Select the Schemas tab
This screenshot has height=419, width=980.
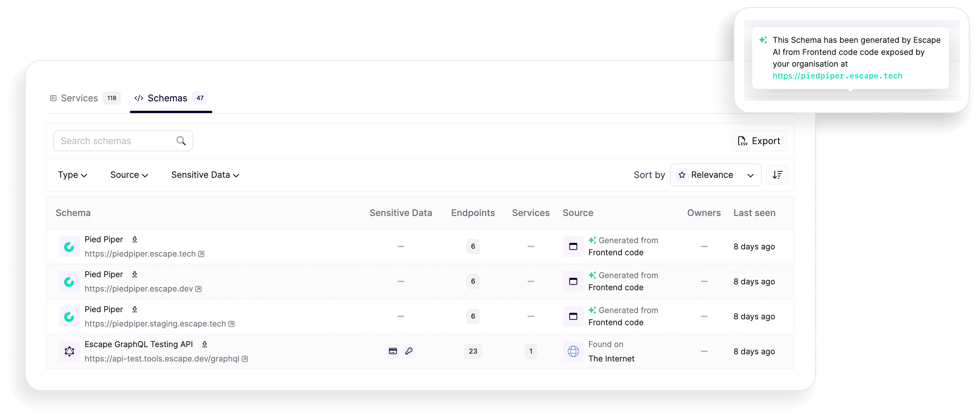pyautogui.click(x=167, y=98)
